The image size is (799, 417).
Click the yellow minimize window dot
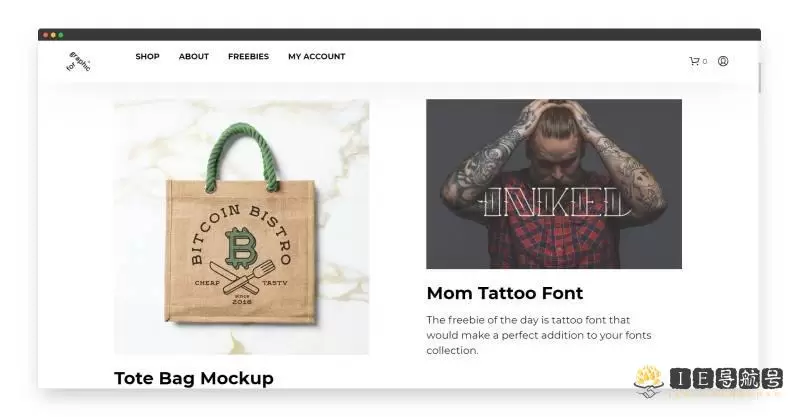[53, 35]
